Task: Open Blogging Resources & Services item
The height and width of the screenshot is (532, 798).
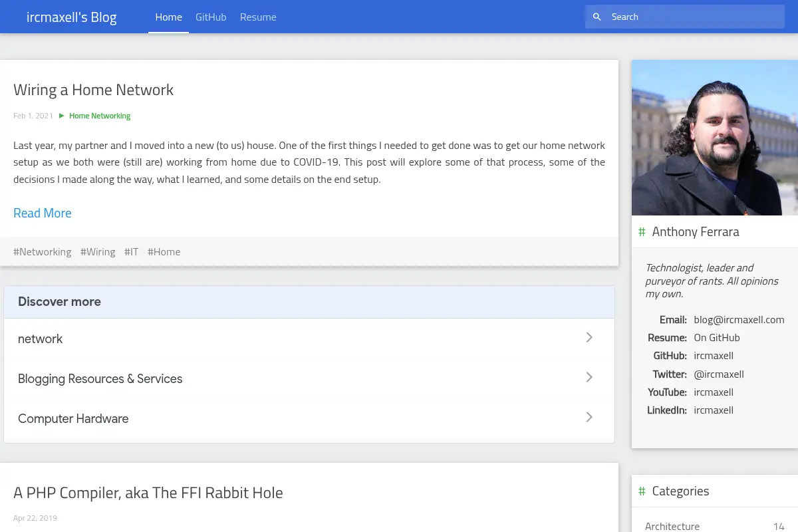Action: [309, 378]
